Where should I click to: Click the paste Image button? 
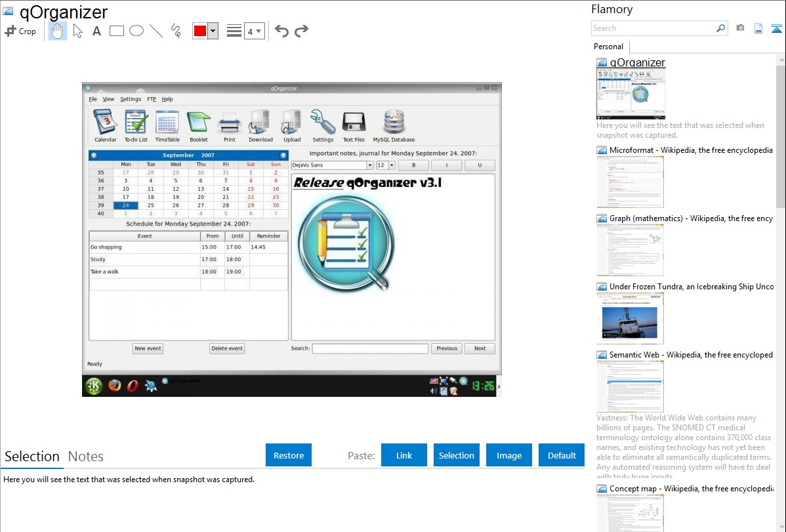(x=508, y=455)
